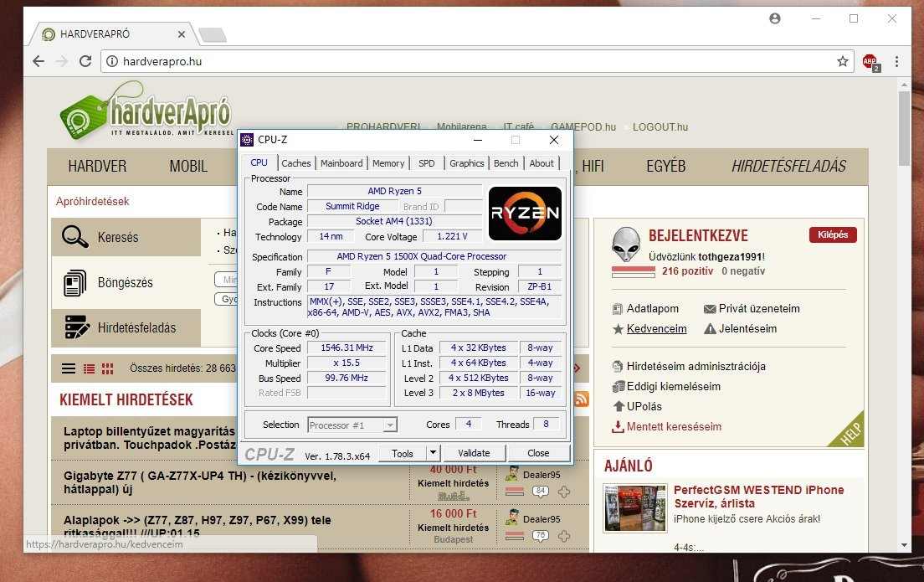The image size is (924, 582).
Task: Switch to CPU-Z Memory tab
Action: 388,163
